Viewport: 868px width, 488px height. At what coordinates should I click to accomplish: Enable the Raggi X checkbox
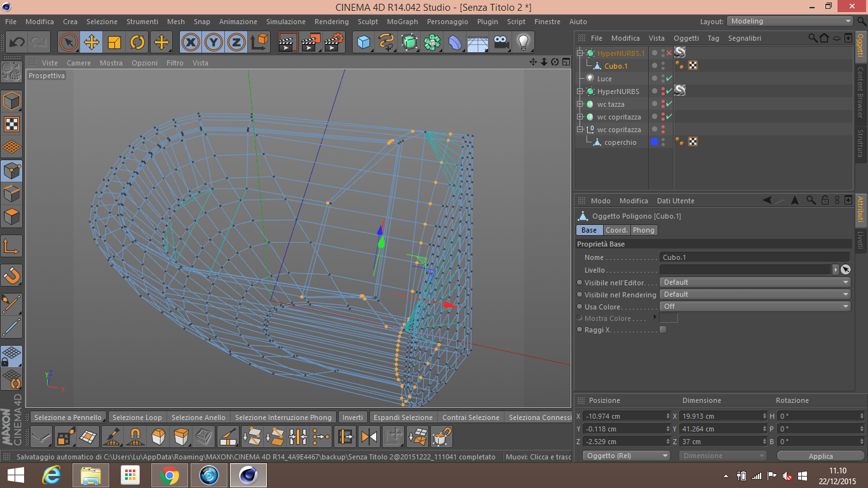(663, 330)
